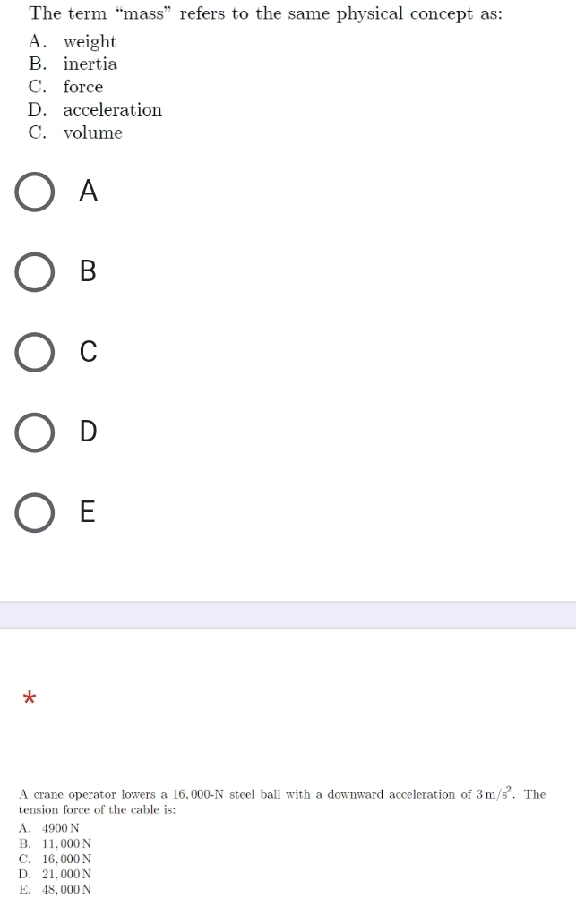Click the 'inertia' choice line
Screen dimensions: 576x924
pyautogui.click(x=73, y=64)
